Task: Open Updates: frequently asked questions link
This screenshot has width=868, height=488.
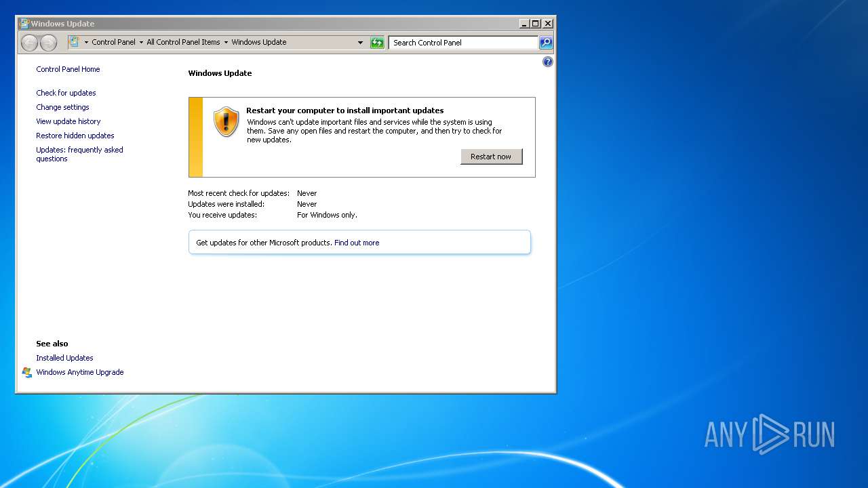Action: pyautogui.click(x=79, y=154)
